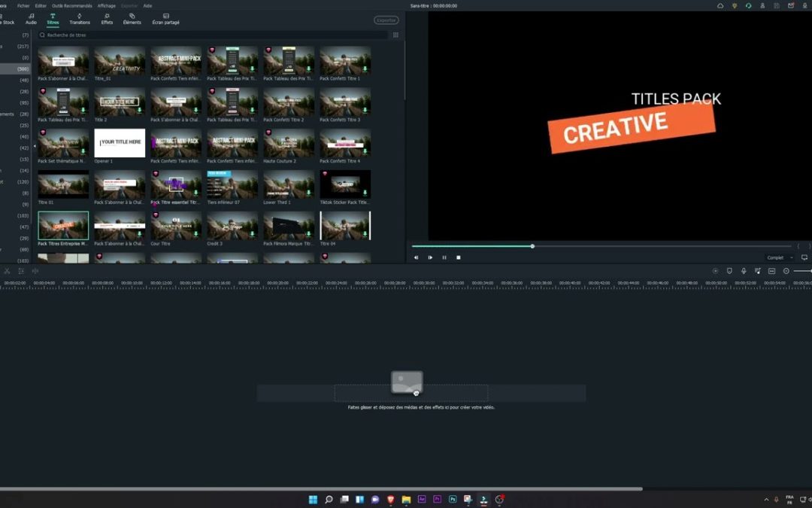The height and width of the screenshot is (508, 812).
Task: Open the Écran partagé tab
Action: [165, 19]
